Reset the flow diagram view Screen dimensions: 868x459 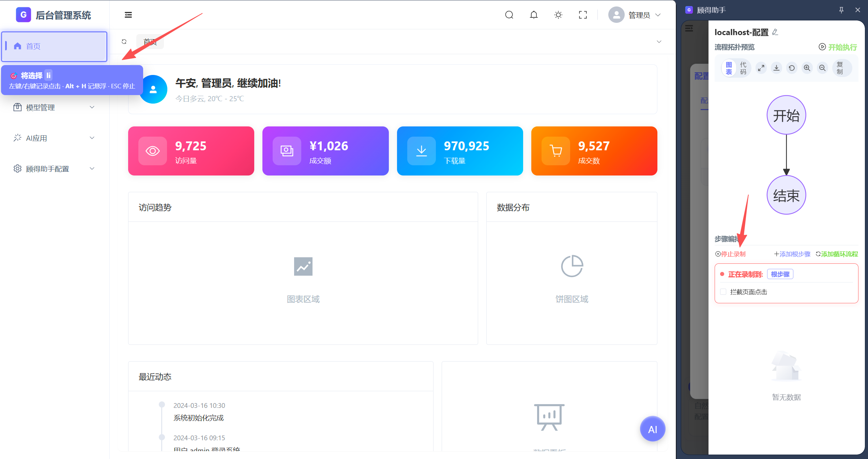(792, 68)
